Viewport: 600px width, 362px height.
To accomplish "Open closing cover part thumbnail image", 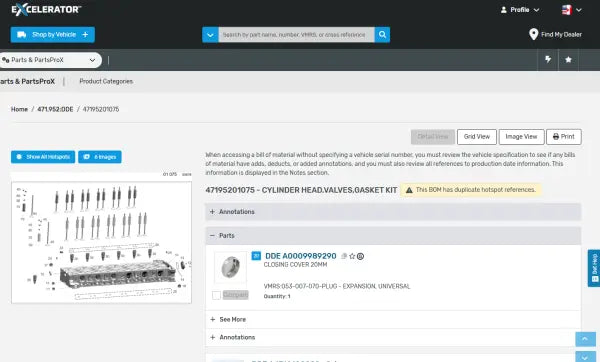I will coord(230,267).
